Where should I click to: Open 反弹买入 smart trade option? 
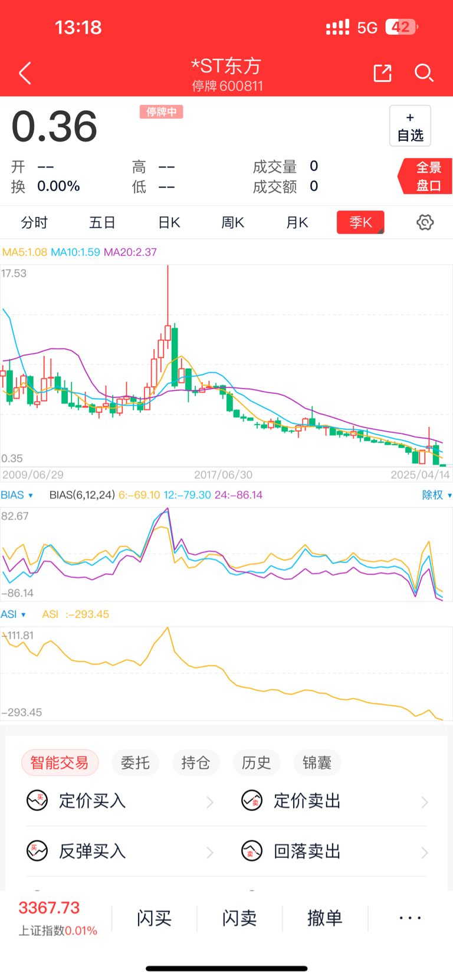tap(120, 851)
